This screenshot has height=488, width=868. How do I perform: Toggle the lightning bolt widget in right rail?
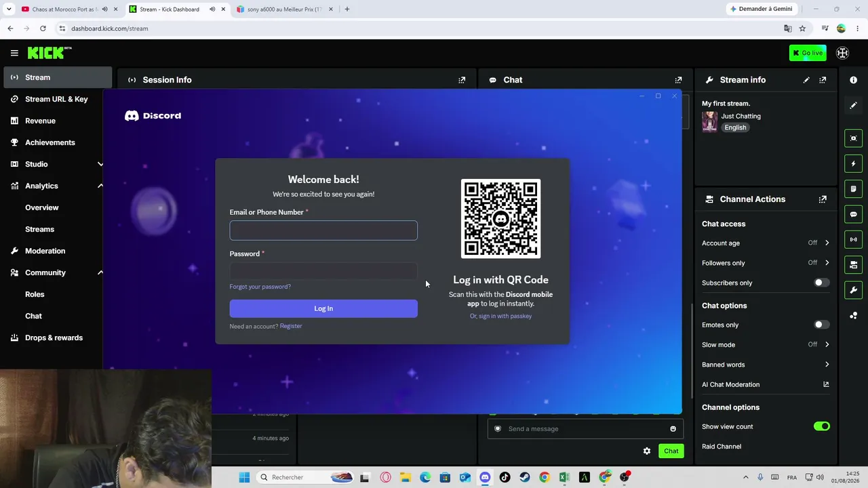tap(853, 163)
